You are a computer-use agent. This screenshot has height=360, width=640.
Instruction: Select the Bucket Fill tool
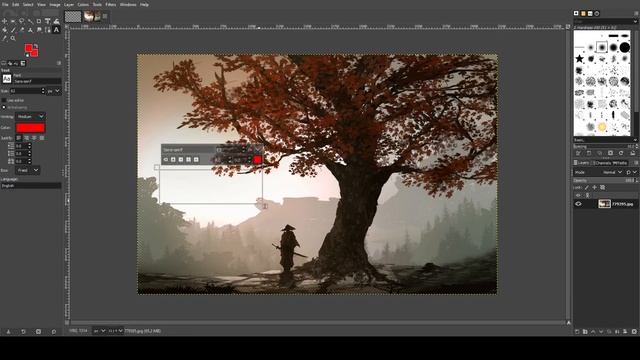click(x=4, y=30)
